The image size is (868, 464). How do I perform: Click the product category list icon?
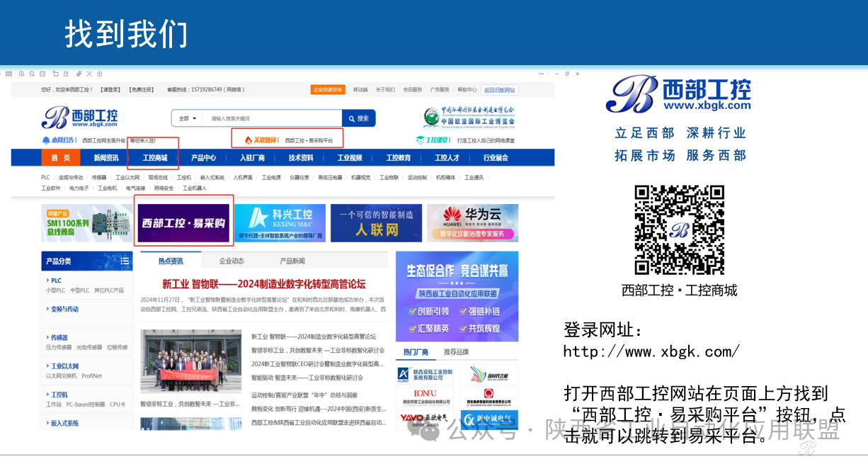click(x=125, y=261)
